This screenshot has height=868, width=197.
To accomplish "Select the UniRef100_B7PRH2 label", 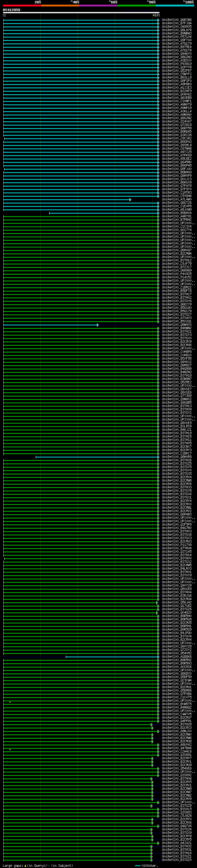I will click(177, 220).
